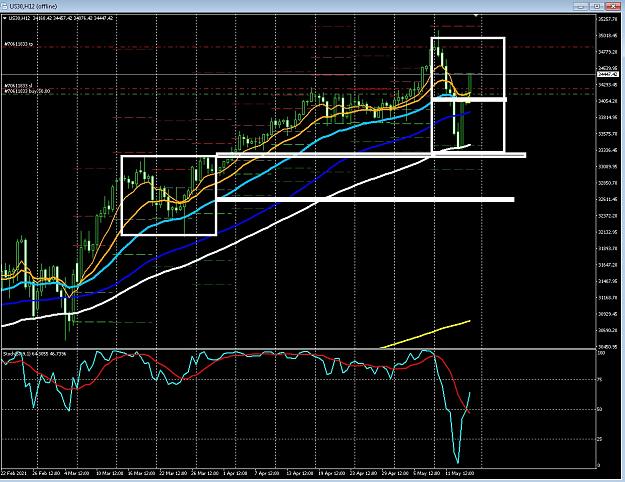Select the '#70611033 tp' take-profit label

(18, 44)
